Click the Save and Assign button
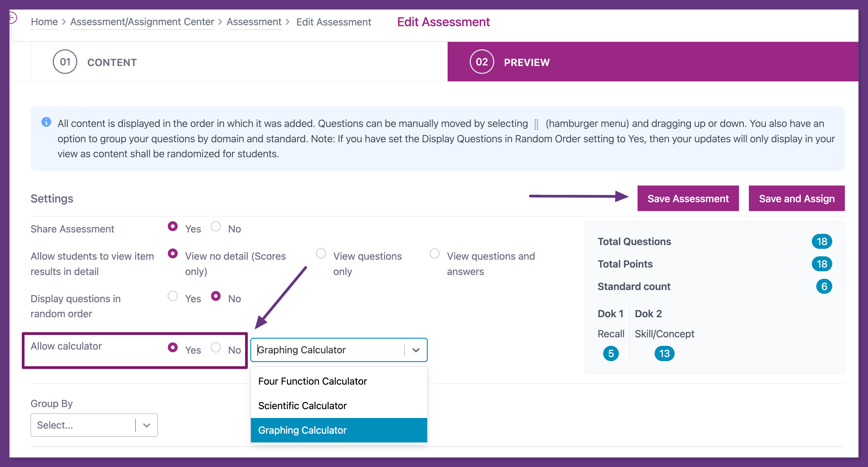The height and width of the screenshot is (467, 868). 797,199
